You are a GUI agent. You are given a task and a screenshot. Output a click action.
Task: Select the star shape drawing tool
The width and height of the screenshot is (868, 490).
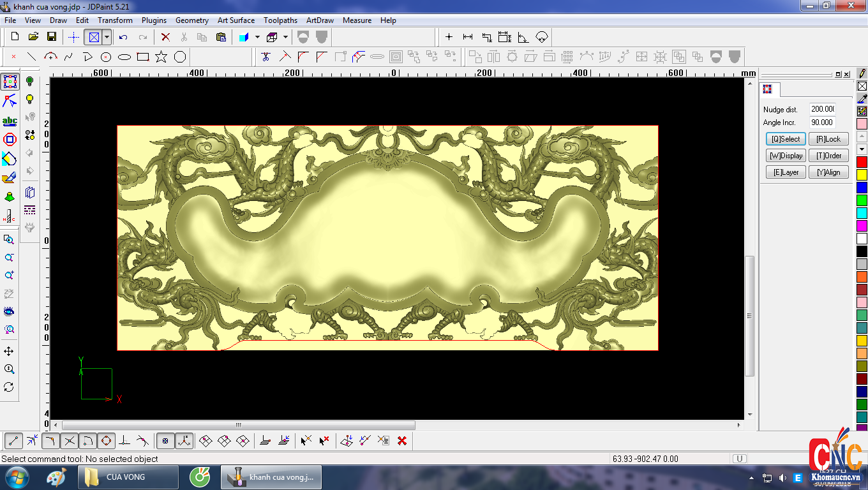pos(161,57)
